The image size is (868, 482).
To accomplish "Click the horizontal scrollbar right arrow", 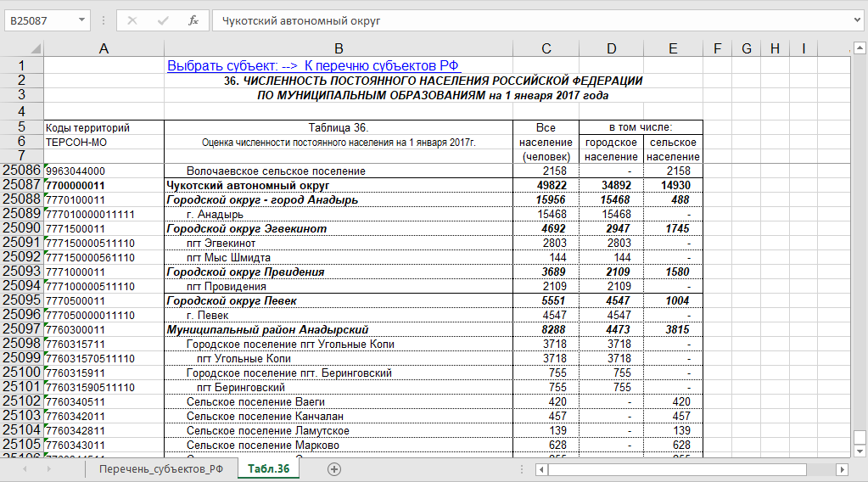I will pyautogui.click(x=842, y=469).
